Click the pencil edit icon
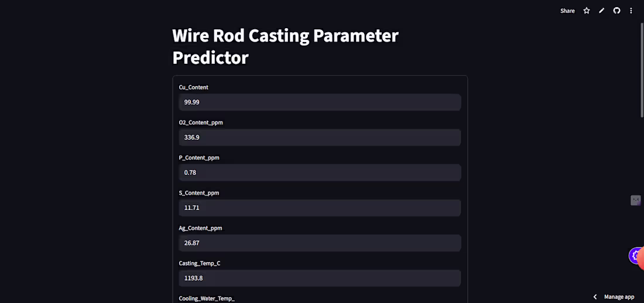 click(x=601, y=11)
